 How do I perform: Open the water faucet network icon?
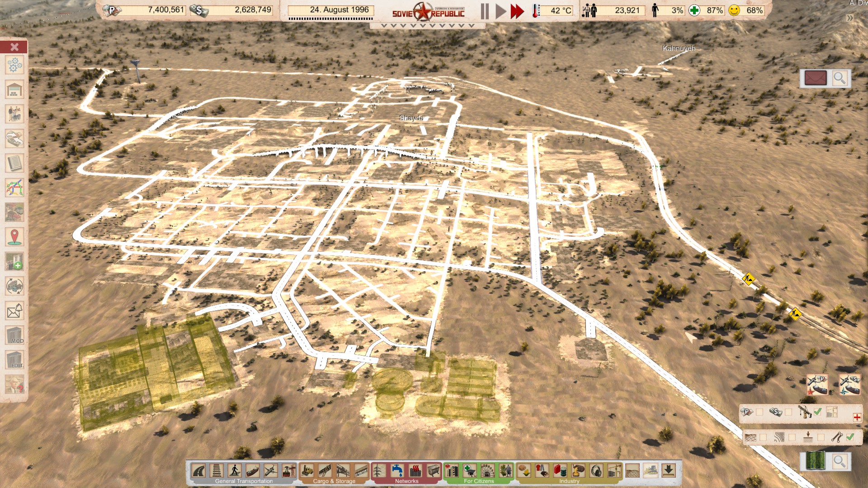click(x=397, y=471)
